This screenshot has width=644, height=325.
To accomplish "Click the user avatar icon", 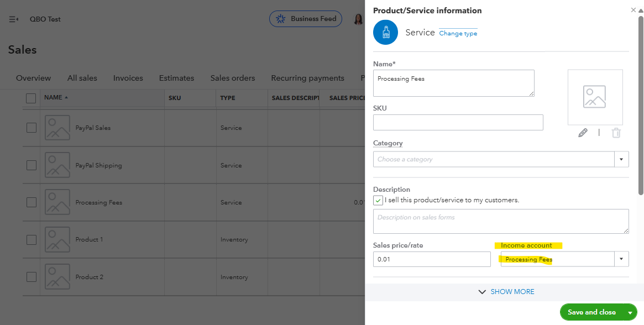I will coord(358,19).
